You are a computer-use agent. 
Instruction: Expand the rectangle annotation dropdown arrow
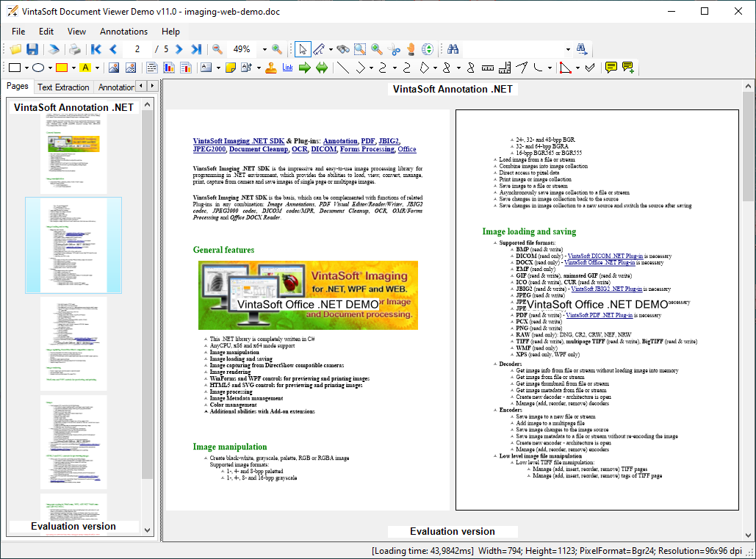pos(25,68)
